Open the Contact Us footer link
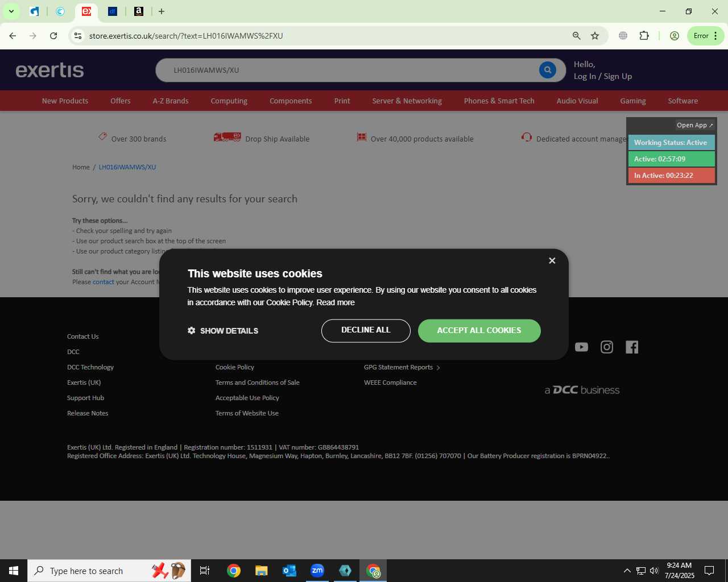 (x=83, y=336)
